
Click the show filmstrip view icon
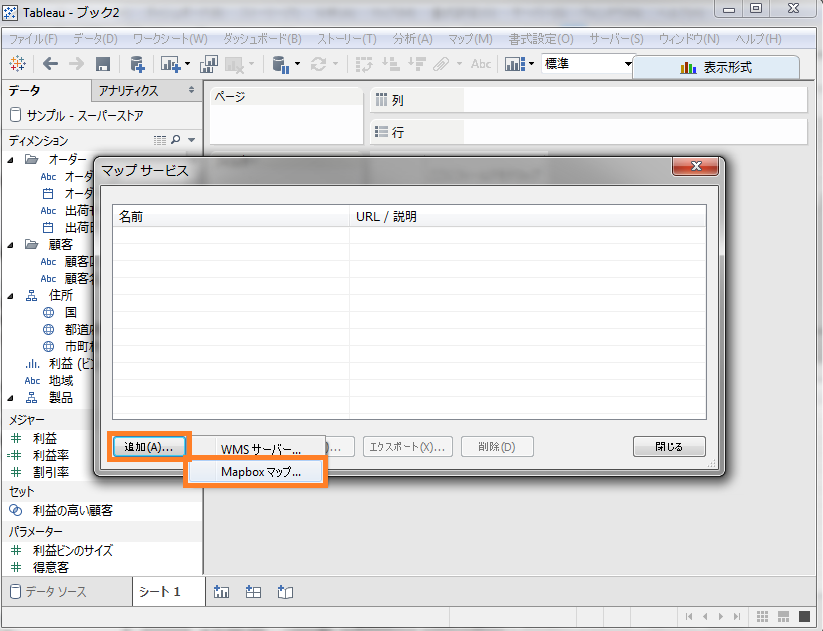click(x=784, y=616)
